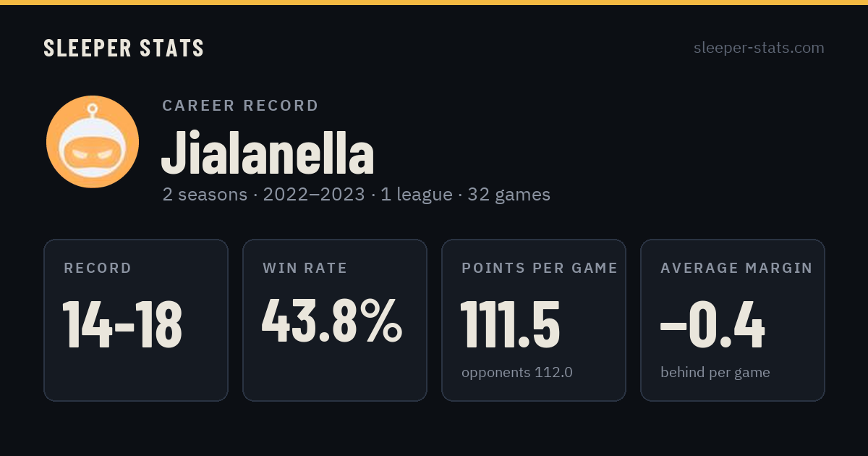
Task: Click the −0.4 margin value
Action: (712, 324)
